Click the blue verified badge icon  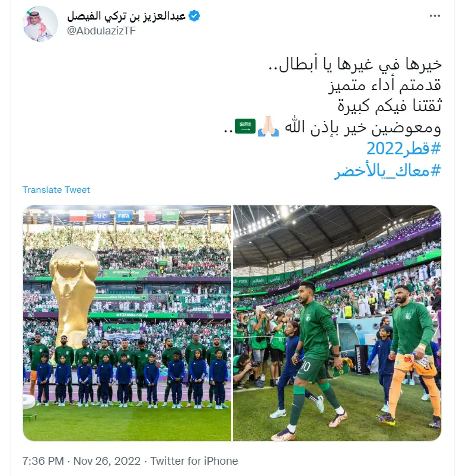[x=194, y=16]
